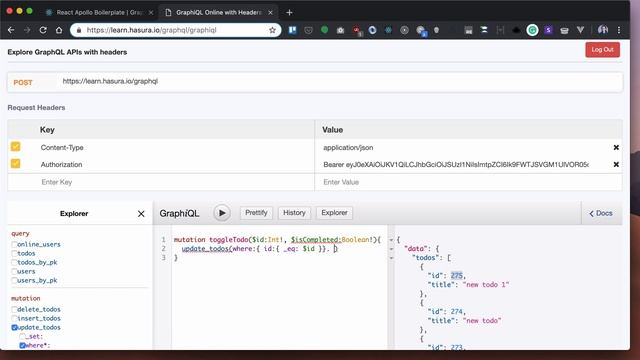Open the Trello extension icon
The image size is (640, 360).
coord(293,30)
